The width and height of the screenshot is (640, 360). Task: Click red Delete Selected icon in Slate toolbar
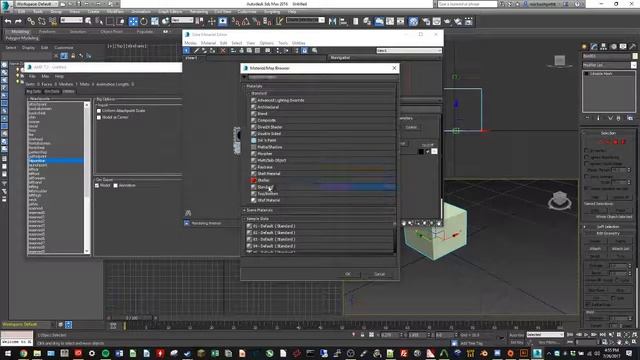point(223,51)
